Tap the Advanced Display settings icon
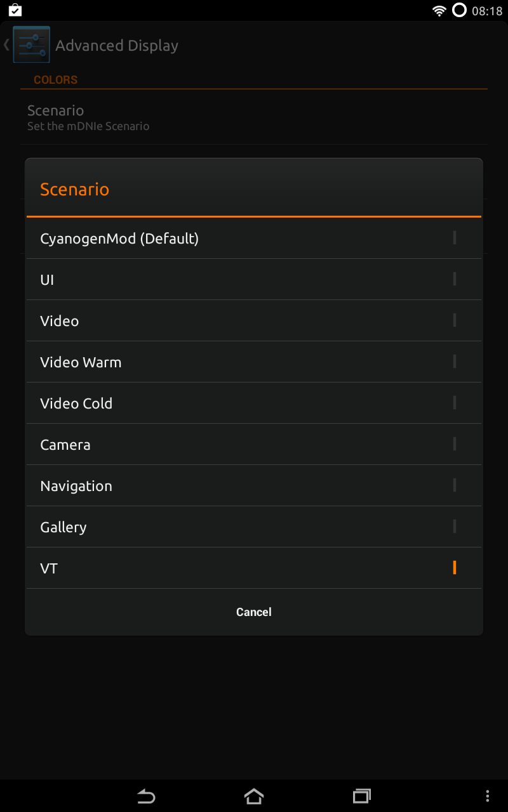The width and height of the screenshot is (508, 812). pos(31,45)
